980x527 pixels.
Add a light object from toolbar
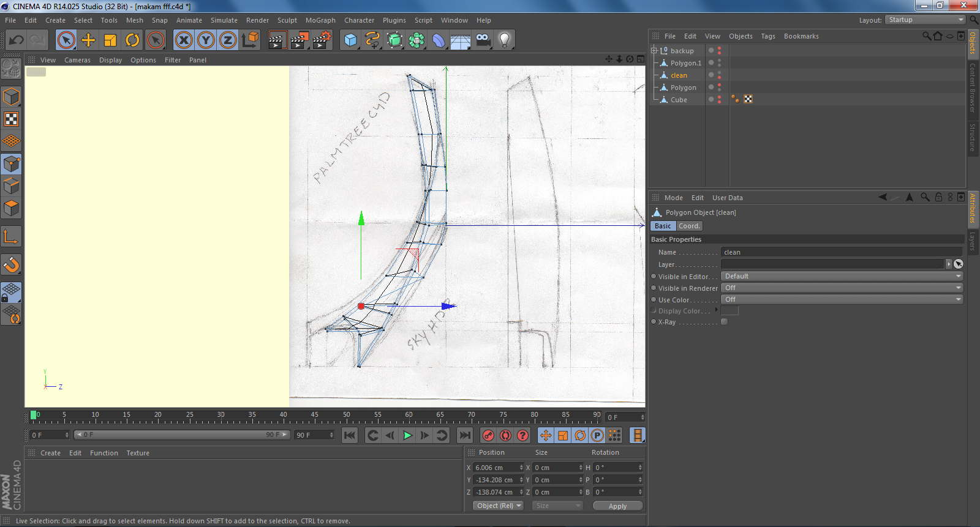504,40
